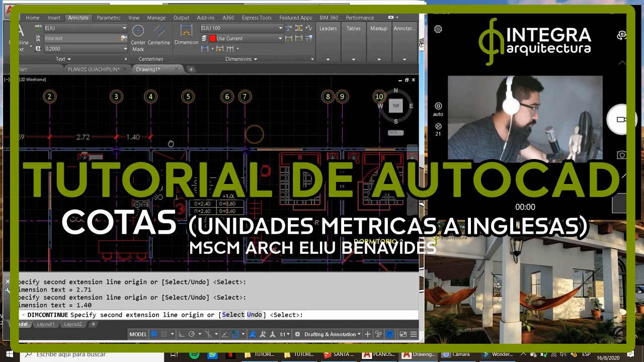Click red dimension layer color swatch
The height and width of the screenshot is (362, 644).
pyautogui.click(x=213, y=38)
